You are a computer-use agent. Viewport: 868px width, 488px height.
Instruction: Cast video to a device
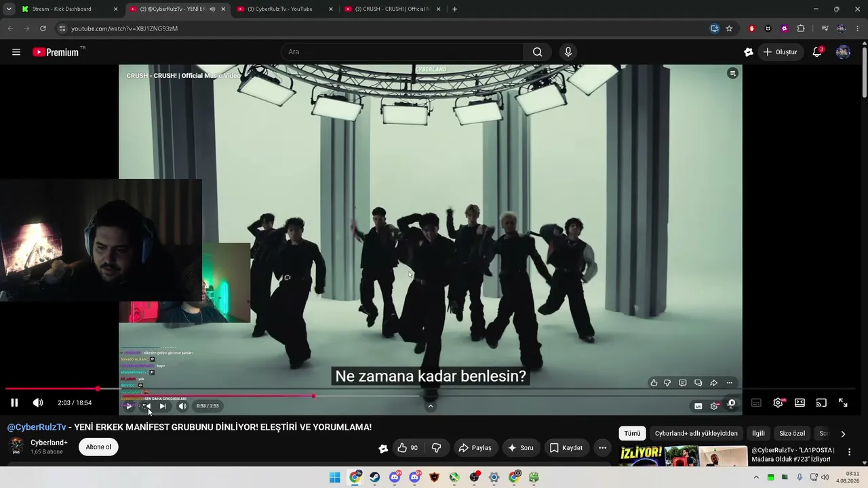coord(821,403)
